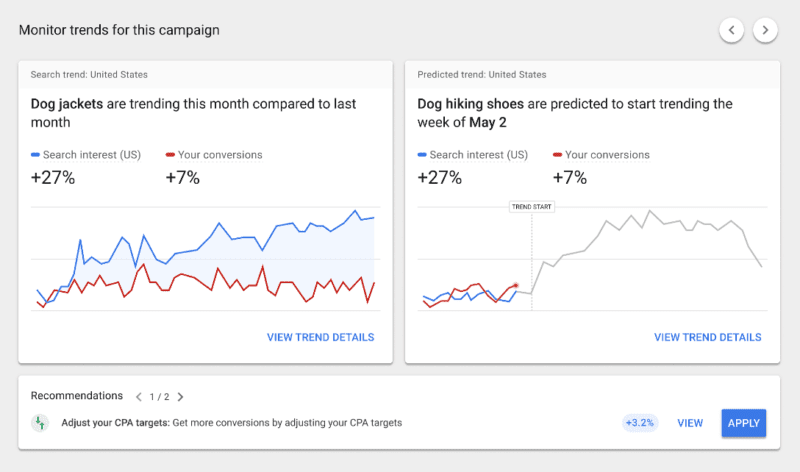Click the +3.2% uplift badge
The image size is (800, 472).
[639, 423]
